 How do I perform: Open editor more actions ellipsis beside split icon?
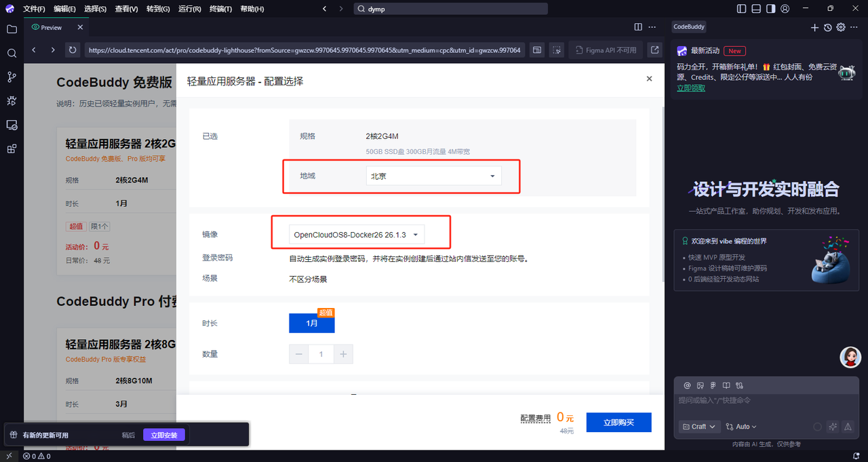tap(652, 27)
